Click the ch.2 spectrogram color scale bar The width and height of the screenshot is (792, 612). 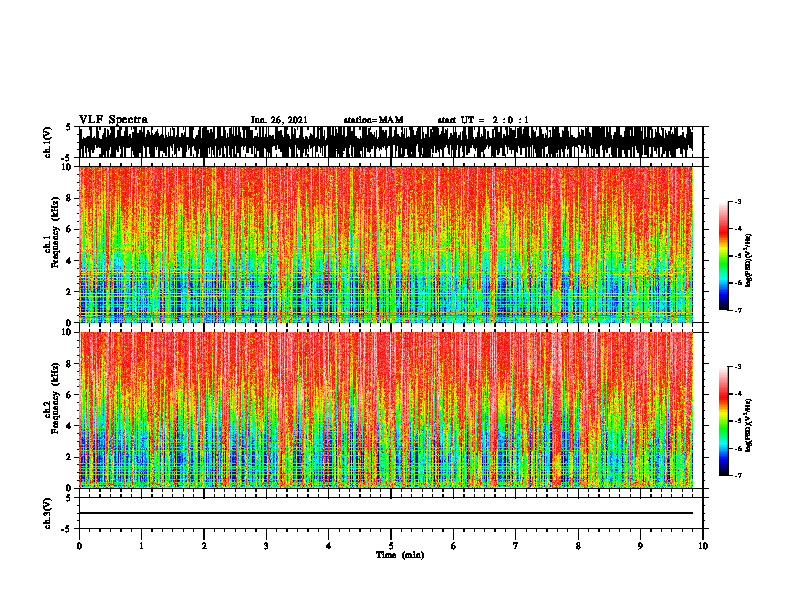click(x=724, y=421)
